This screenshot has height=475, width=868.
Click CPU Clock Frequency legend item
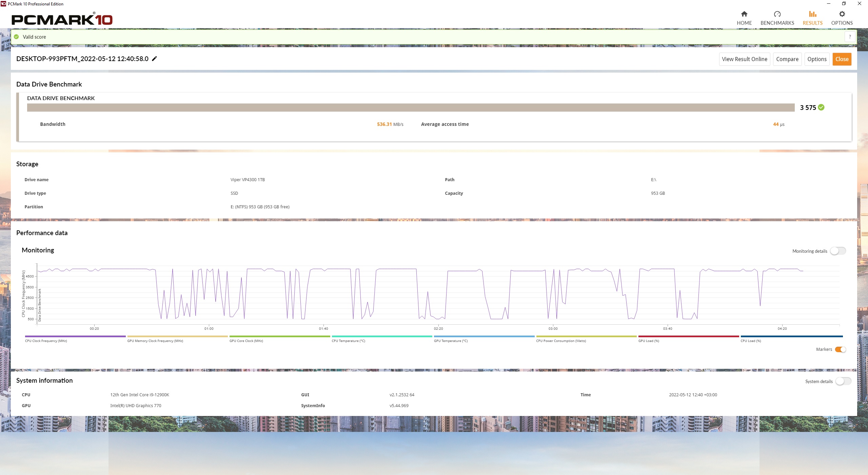46,341
